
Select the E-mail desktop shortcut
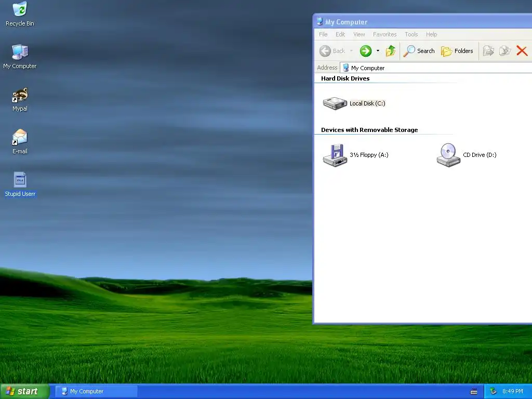click(x=20, y=141)
